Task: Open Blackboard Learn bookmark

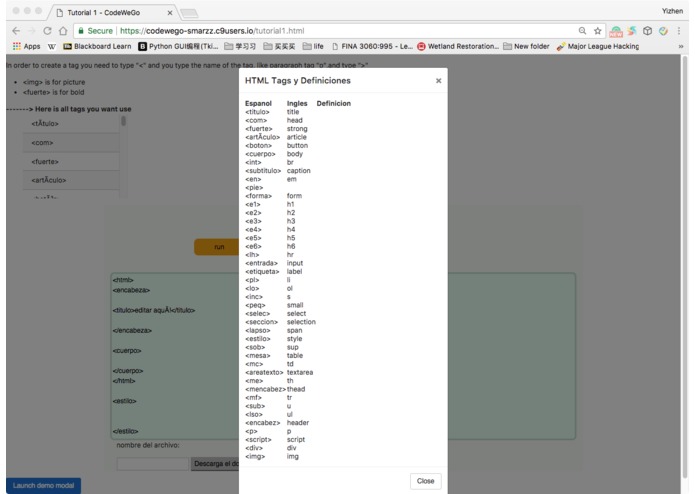Action: [x=97, y=46]
